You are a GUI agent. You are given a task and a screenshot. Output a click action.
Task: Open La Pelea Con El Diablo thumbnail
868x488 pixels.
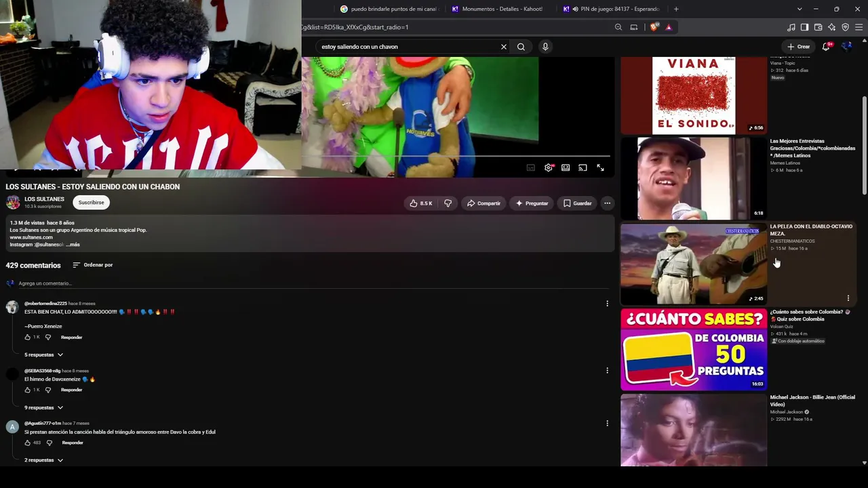(x=693, y=264)
